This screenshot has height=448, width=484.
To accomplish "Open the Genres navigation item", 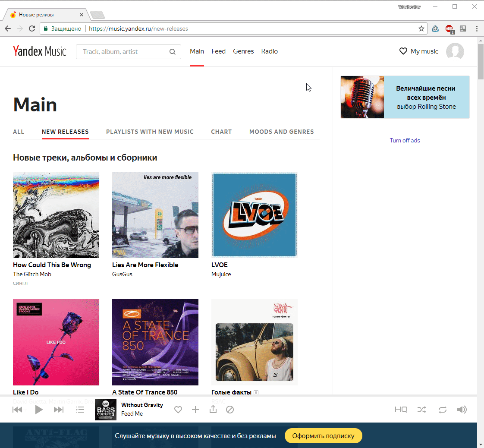I will [x=243, y=51].
